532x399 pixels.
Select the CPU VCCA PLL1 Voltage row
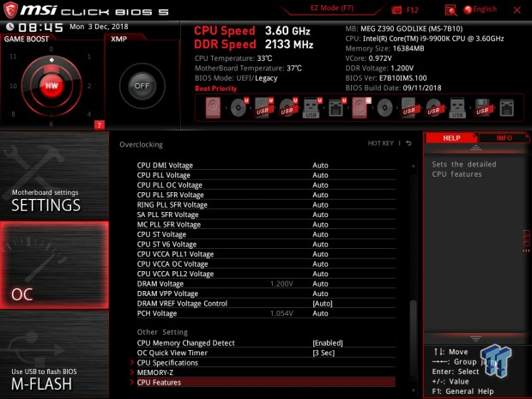[x=266, y=254]
